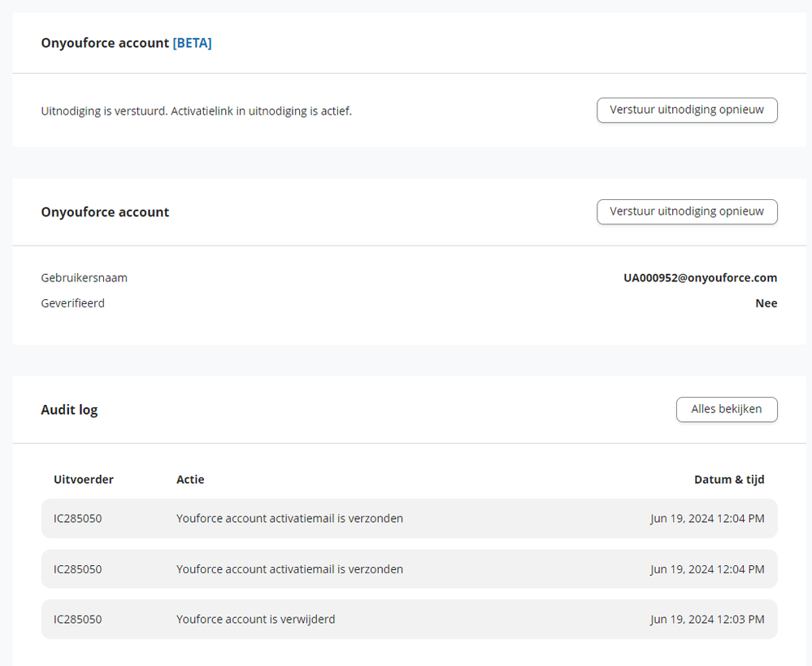Select the Actie column header
The image size is (812, 666).
pos(190,480)
